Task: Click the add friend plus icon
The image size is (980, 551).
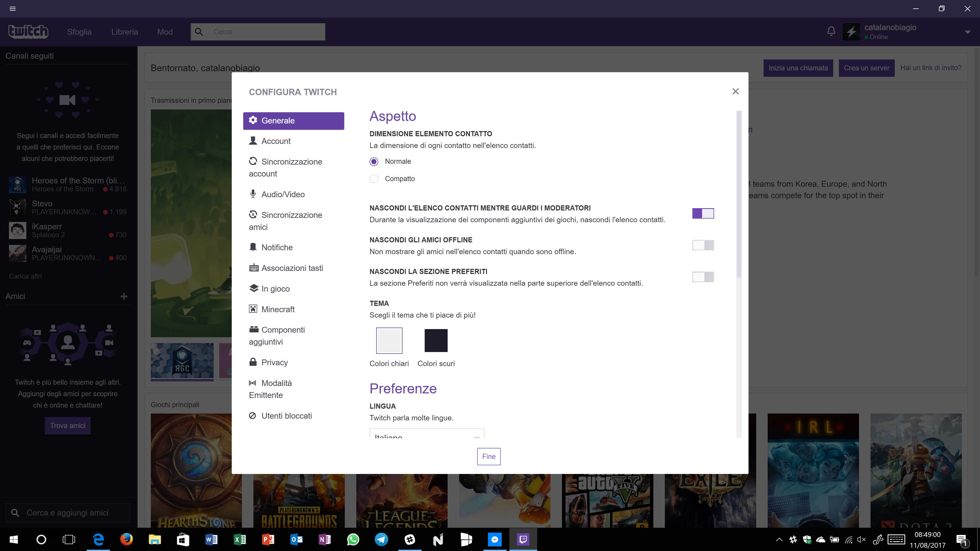Action: point(124,296)
